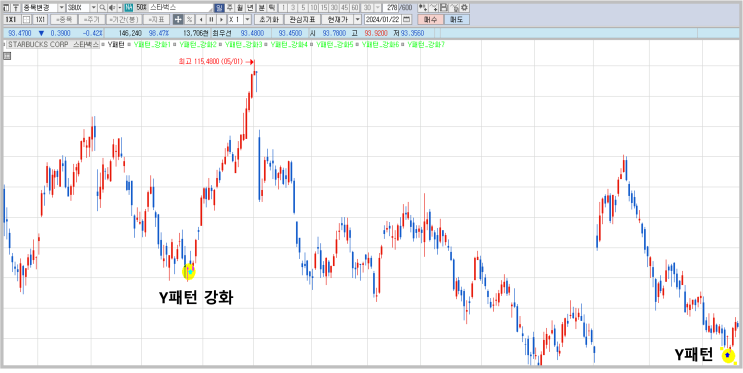Click the red 매수 buy button

pos(430,19)
